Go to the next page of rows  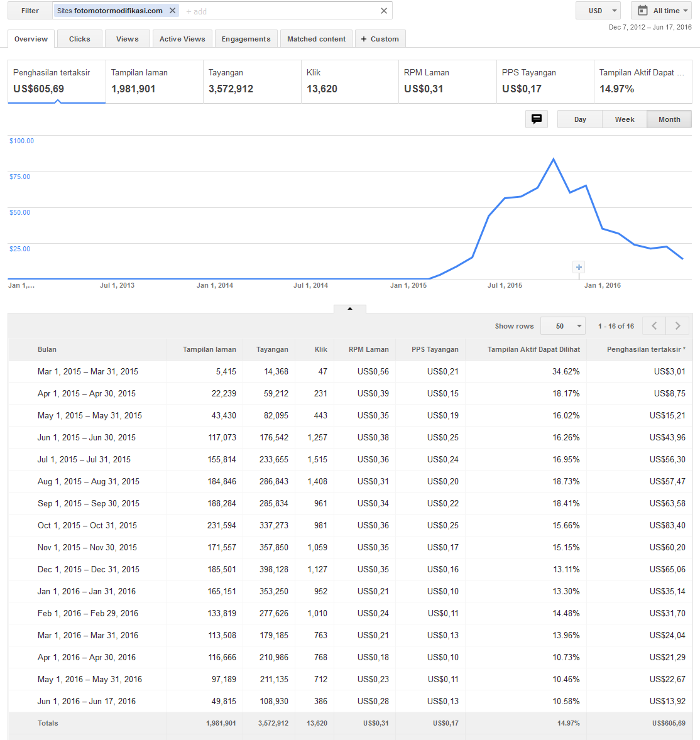coord(677,326)
